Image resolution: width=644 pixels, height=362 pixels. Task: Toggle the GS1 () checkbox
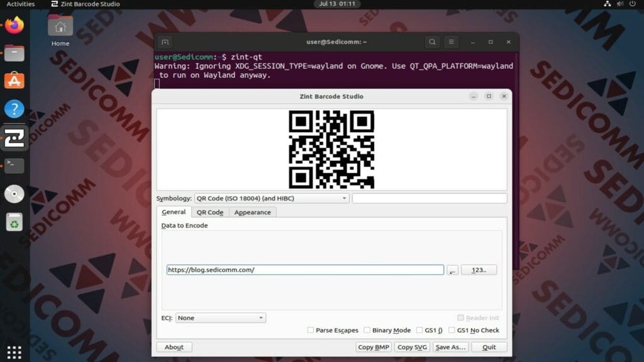point(419,330)
